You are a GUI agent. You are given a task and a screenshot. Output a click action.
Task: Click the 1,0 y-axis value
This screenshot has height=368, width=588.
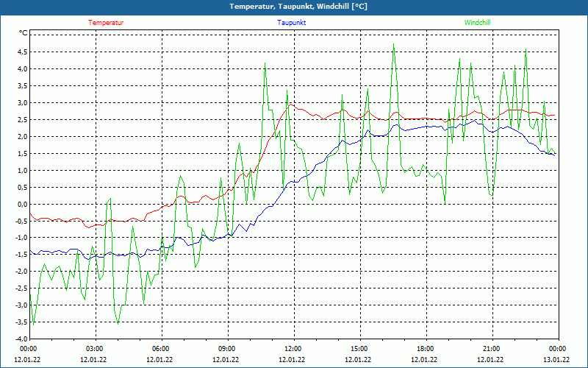point(23,171)
